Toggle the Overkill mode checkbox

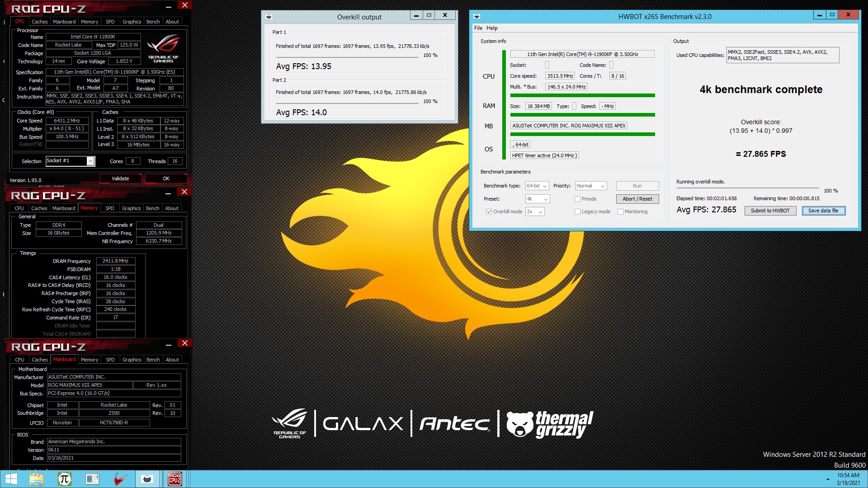point(489,211)
